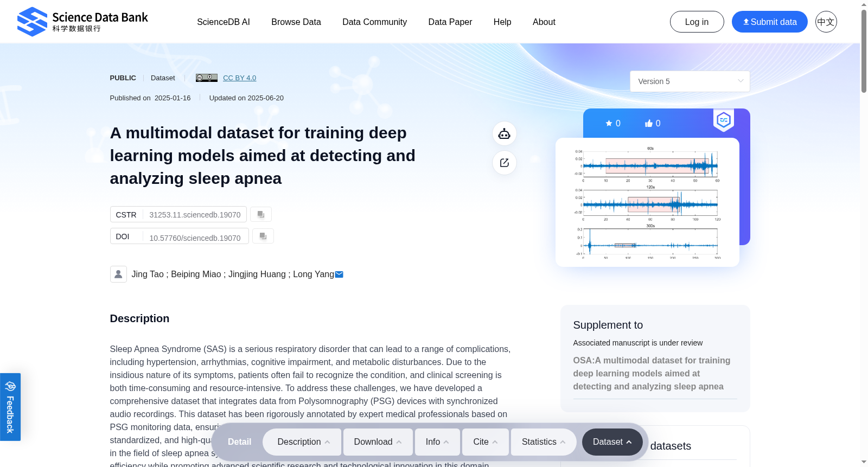Click the star favorite icon
Image resolution: width=868 pixels, height=467 pixels.
click(x=609, y=124)
